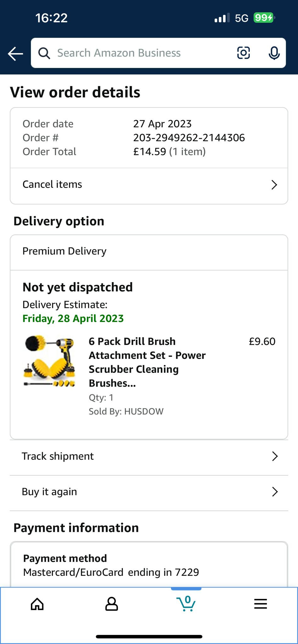
Task: Open the account profile icon
Action: (x=111, y=604)
